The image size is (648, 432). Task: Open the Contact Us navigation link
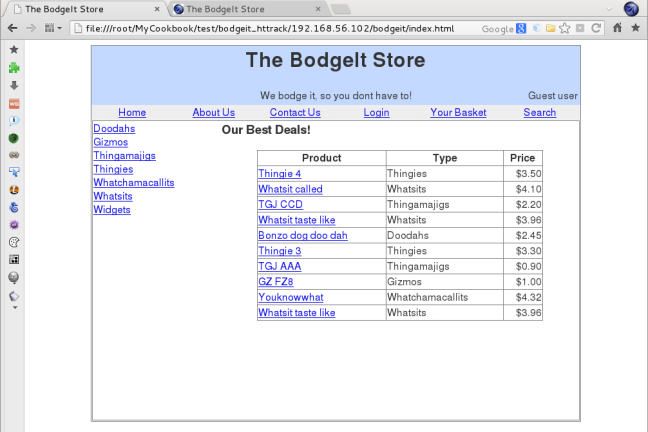click(295, 112)
